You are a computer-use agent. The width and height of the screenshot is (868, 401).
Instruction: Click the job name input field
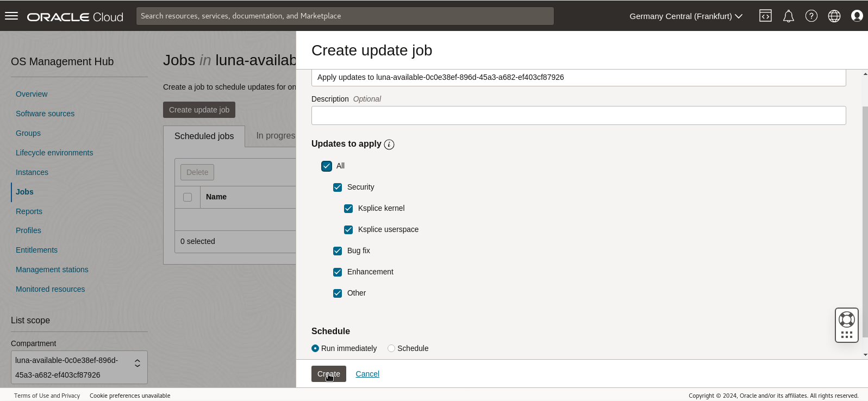[579, 78]
